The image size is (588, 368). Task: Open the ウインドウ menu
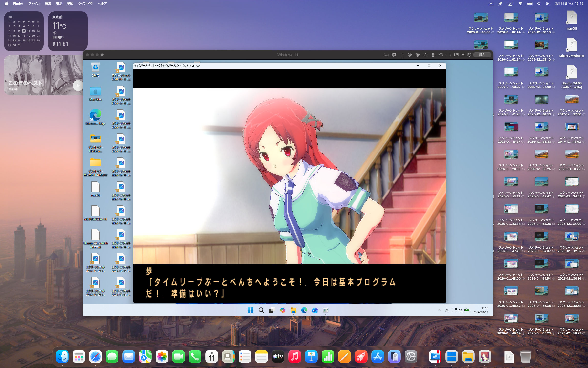85,4
